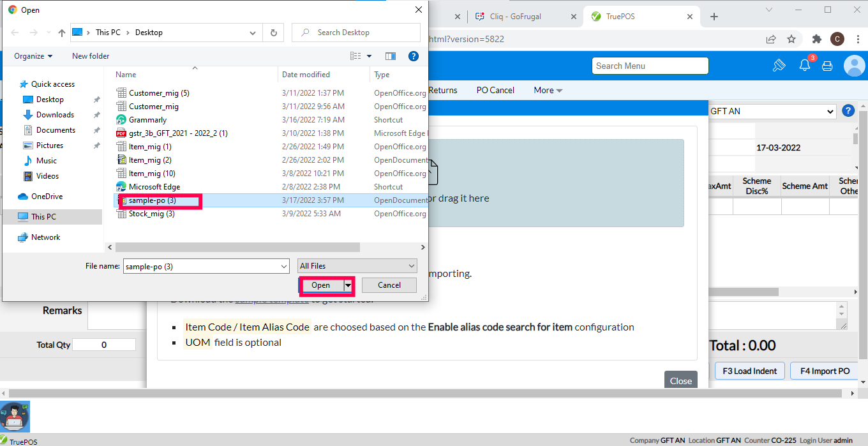
Task: Click the Open button
Action: (321, 285)
